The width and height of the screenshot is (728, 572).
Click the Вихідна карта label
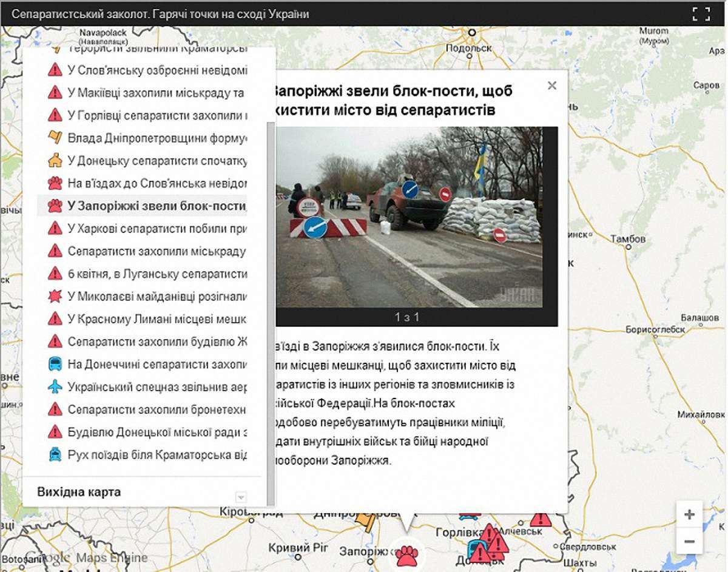click(x=79, y=492)
